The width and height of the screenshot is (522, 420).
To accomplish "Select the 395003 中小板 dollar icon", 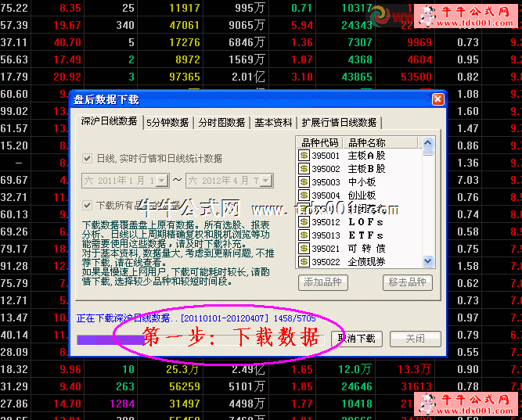I will 304,182.
